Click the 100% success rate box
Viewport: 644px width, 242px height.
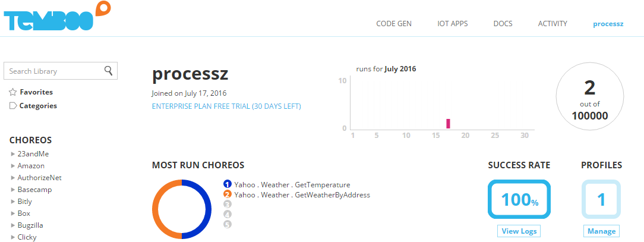click(519, 199)
